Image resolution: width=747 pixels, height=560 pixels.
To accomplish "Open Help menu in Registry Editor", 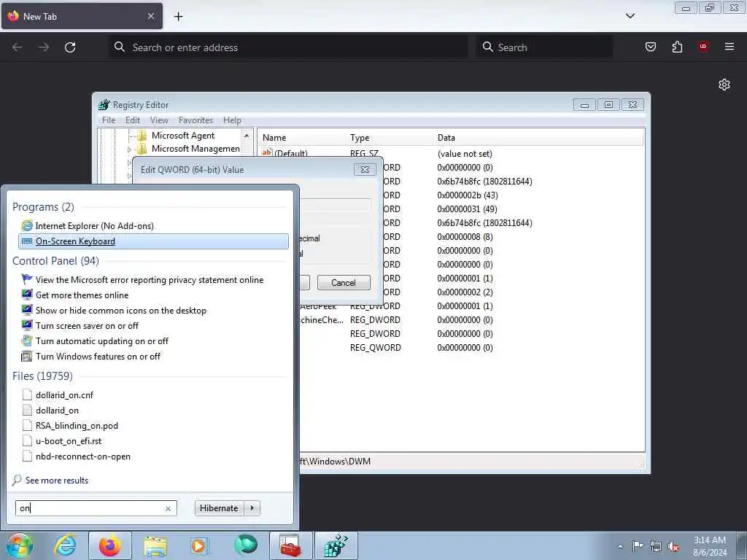I will [232, 120].
